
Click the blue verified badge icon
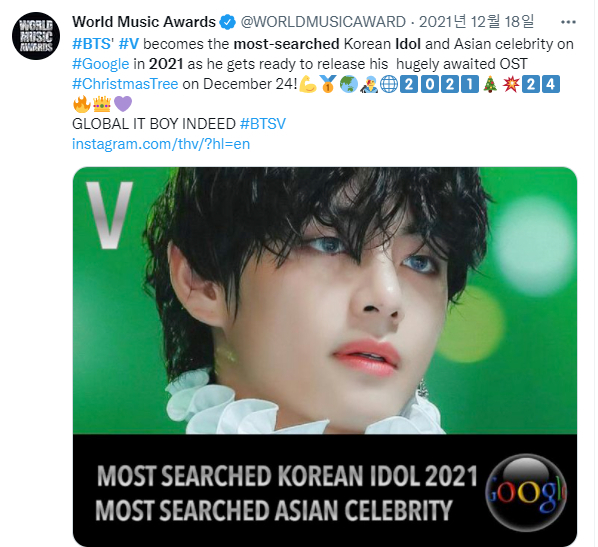coord(228,22)
